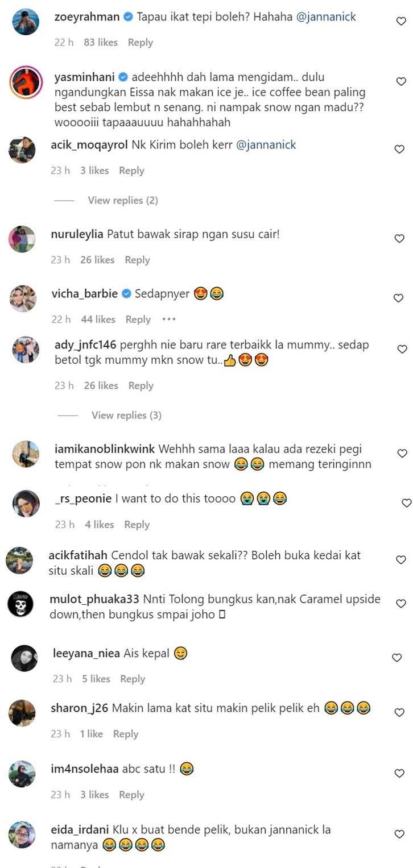Like zoeyrahman's comment with the heart
This screenshot has width=413, height=868.
(401, 21)
